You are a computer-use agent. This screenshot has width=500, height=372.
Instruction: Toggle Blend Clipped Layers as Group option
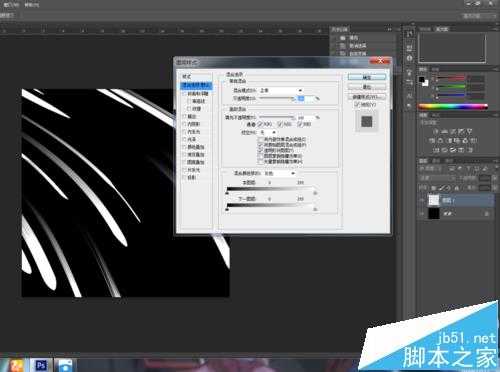pos(260,145)
